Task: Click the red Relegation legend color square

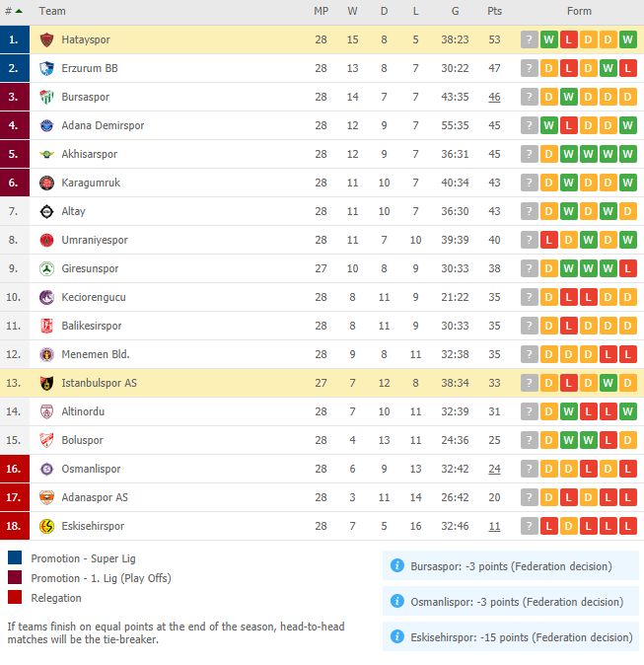Action: 15,597
